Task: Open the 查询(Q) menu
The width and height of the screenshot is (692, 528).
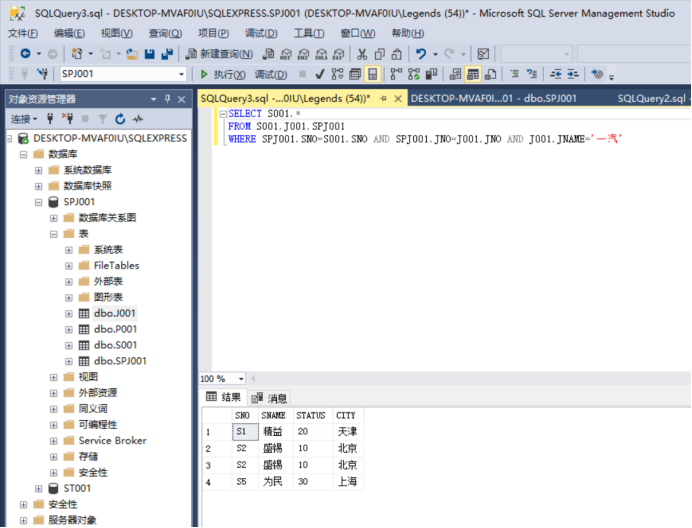Action: click(x=165, y=33)
